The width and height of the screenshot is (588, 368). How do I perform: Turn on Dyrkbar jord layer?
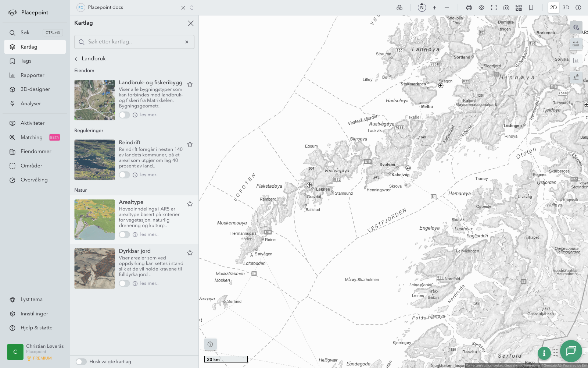coord(124,283)
